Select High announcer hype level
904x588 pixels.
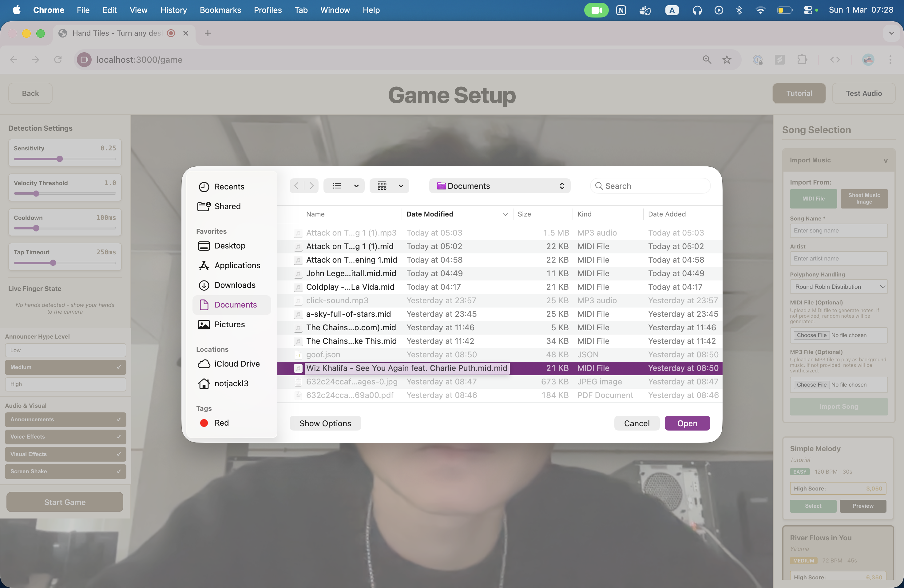(x=65, y=384)
